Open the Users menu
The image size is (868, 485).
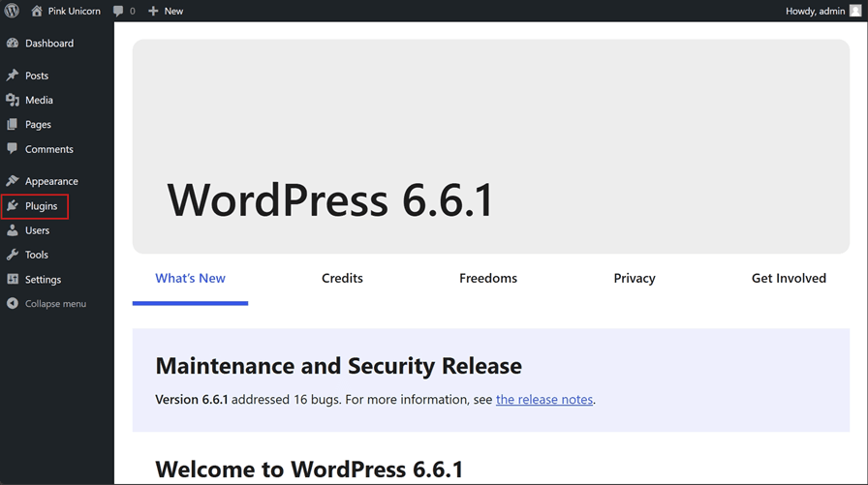[x=37, y=230]
